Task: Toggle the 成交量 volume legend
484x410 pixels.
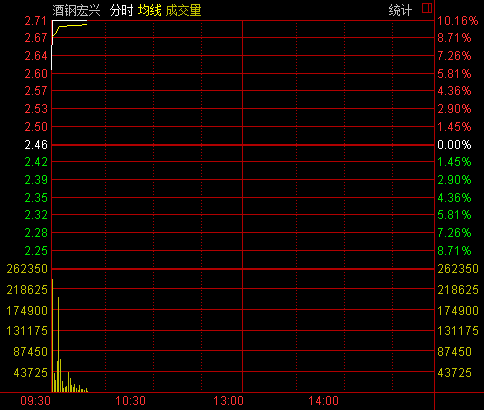Action: 183,10
